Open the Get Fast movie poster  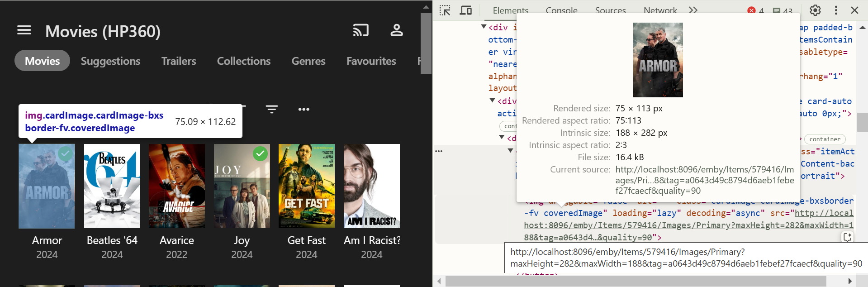point(307,186)
